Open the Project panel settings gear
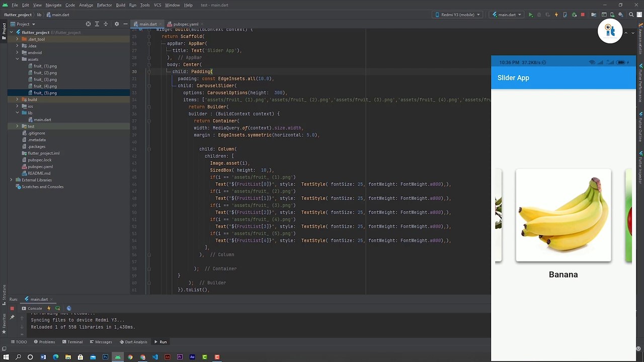The image size is (644, 362). (117, 24)
